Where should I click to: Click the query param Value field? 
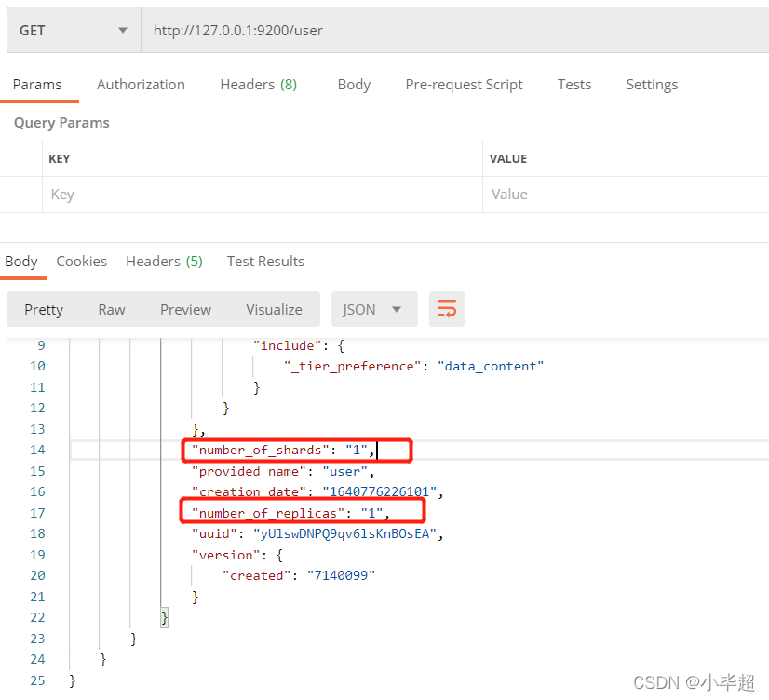click(626, 195)
